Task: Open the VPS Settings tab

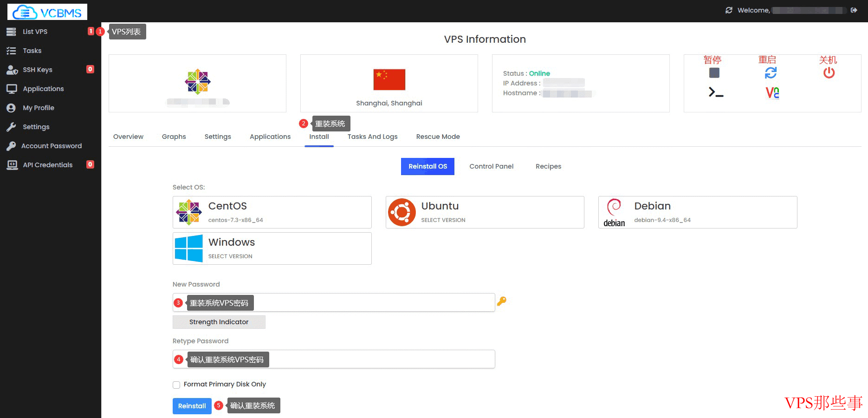Action: [218, 137]
